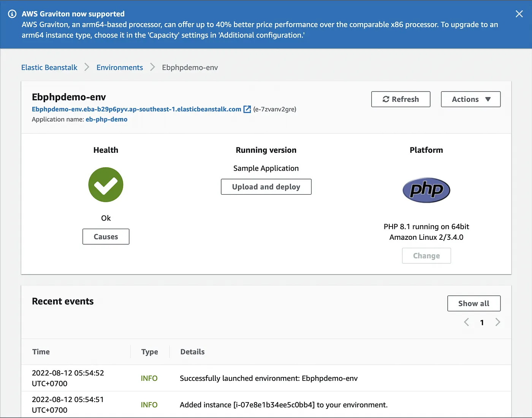Go to next events page arrow
Image resolution: width=532 pixels, height=418 pixels.
pos(497,322)
